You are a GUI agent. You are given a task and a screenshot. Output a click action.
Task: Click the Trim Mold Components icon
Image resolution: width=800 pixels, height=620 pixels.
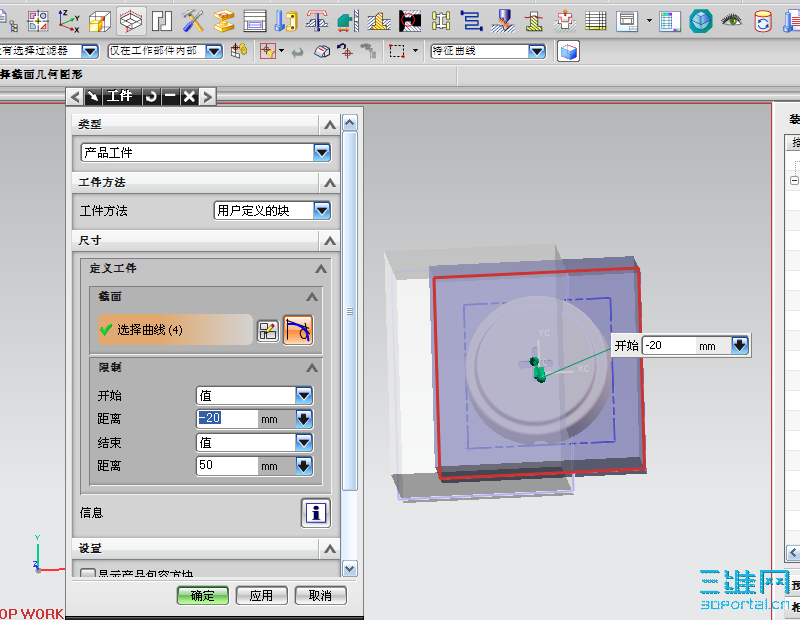[534, 21]
